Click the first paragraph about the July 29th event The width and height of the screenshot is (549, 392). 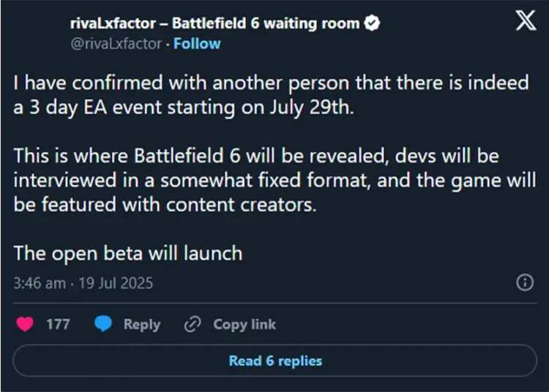(271, 95)
